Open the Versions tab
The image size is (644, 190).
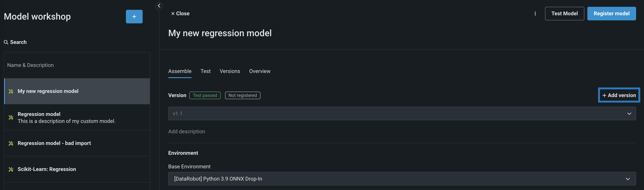pyautogui.click(x=230, y=71)
